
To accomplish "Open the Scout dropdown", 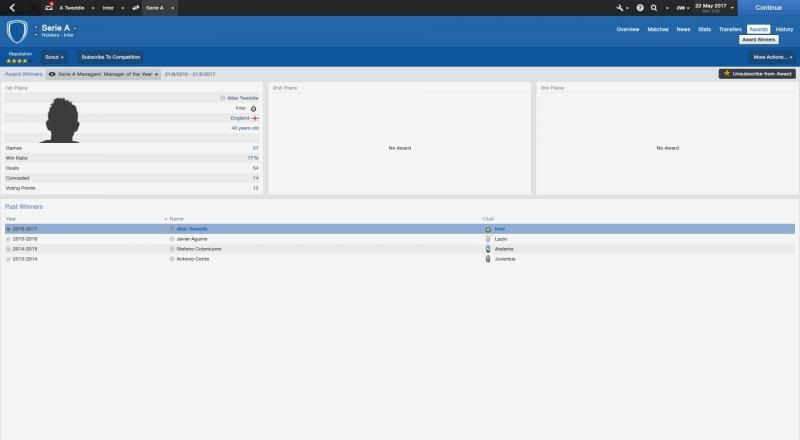I will [x=54, y=57].
